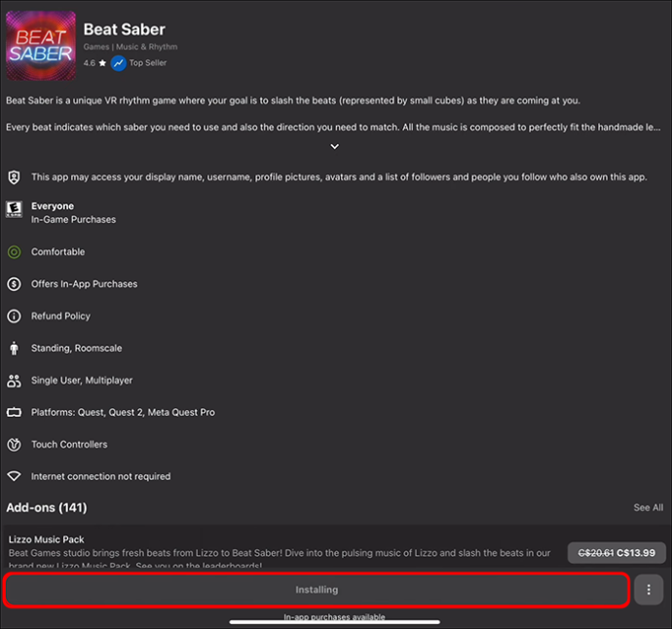672x629 pixels.
Task: Click the Comfortable label
Action: [x=57, y=252]
